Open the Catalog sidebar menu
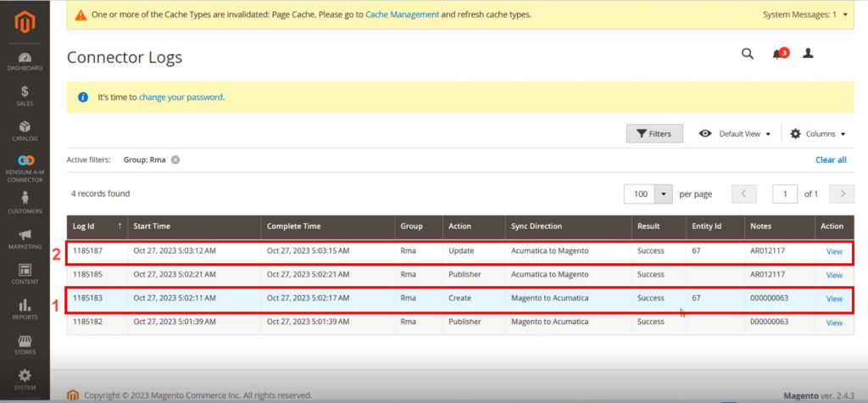Screen dimensions: 868x403 click(x=25, y=132)
